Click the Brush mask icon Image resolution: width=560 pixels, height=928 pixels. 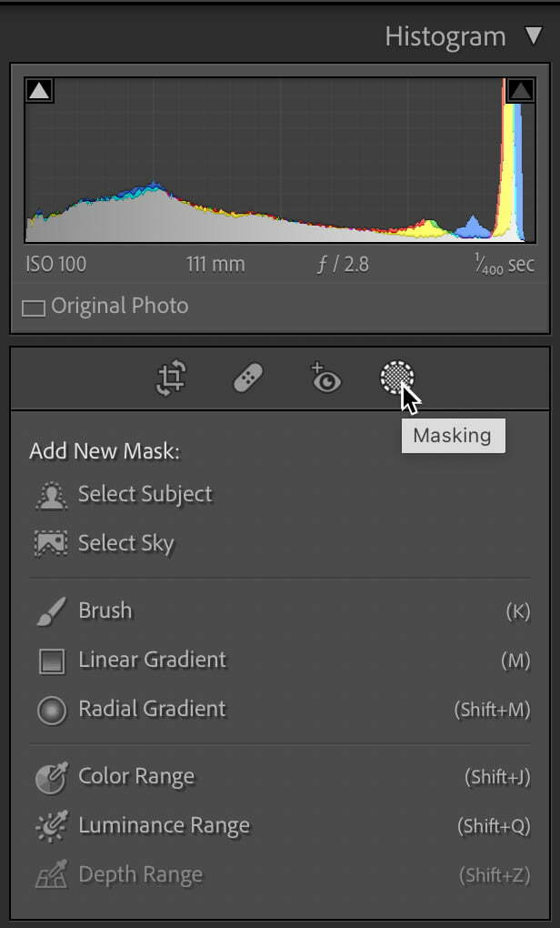(51, 610)
